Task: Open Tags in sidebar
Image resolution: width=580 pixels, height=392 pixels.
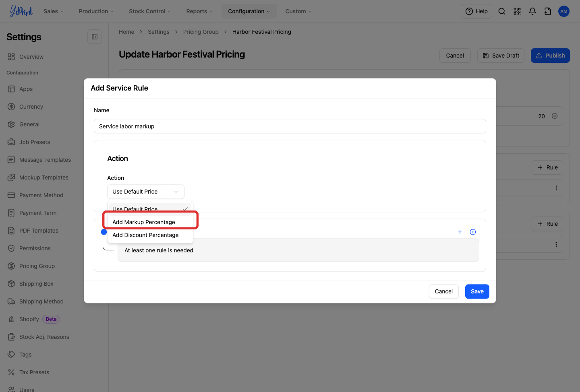Action: 25,355
